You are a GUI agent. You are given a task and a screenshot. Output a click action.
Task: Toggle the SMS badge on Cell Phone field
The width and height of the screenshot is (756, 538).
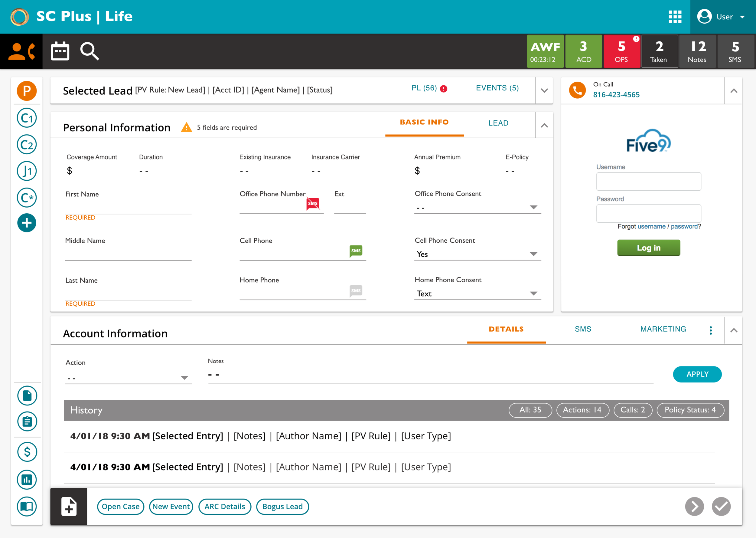356,251
